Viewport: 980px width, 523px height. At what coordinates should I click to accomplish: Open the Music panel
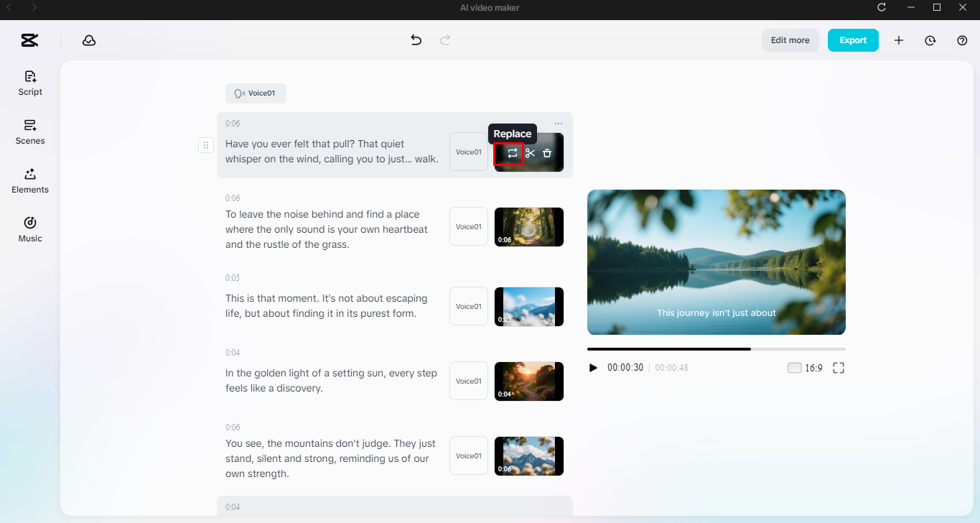29,229
